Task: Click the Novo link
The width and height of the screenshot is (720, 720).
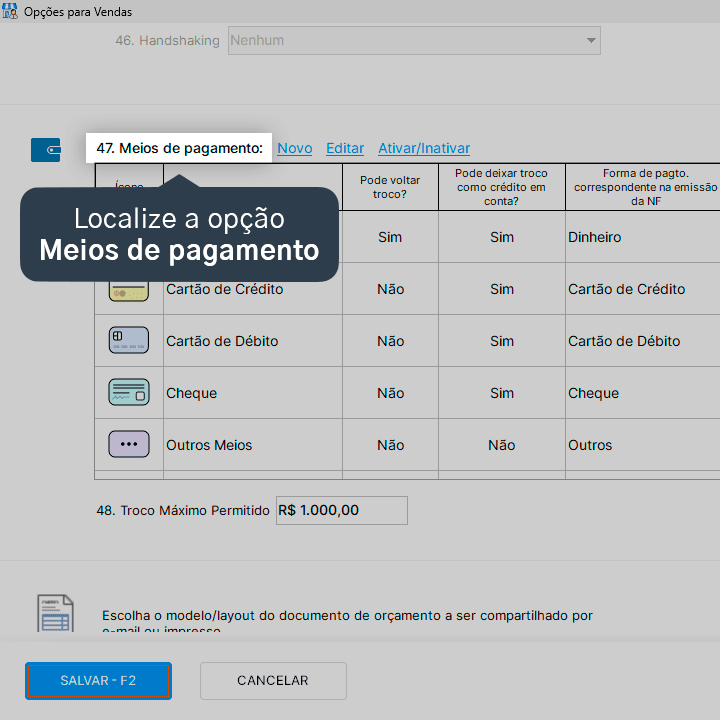Action: click(x=295, y=148)
